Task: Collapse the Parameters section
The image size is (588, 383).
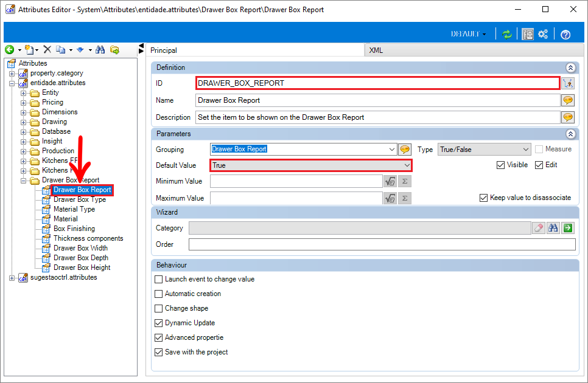Action: pos(570,134)
